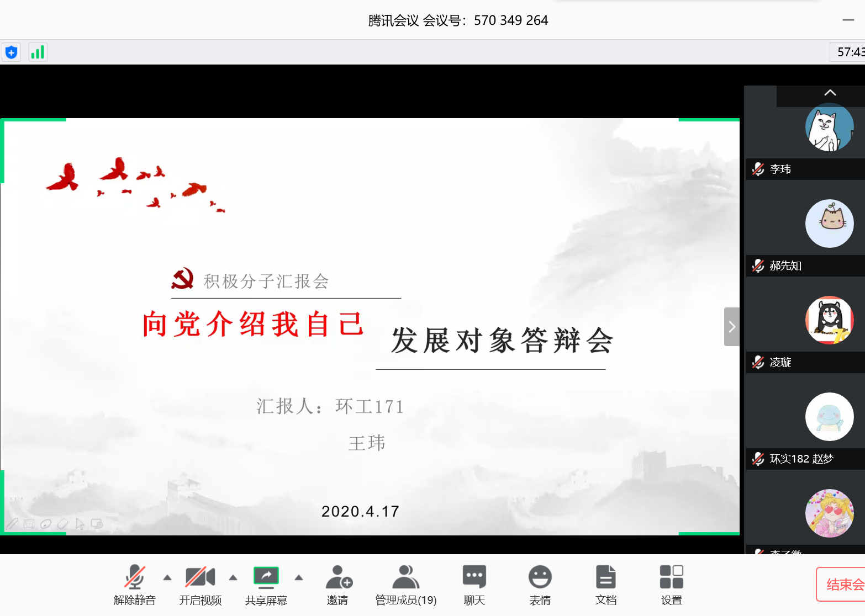Check the green network signal indicator
865x616 pixels.
tap(38, 51)
